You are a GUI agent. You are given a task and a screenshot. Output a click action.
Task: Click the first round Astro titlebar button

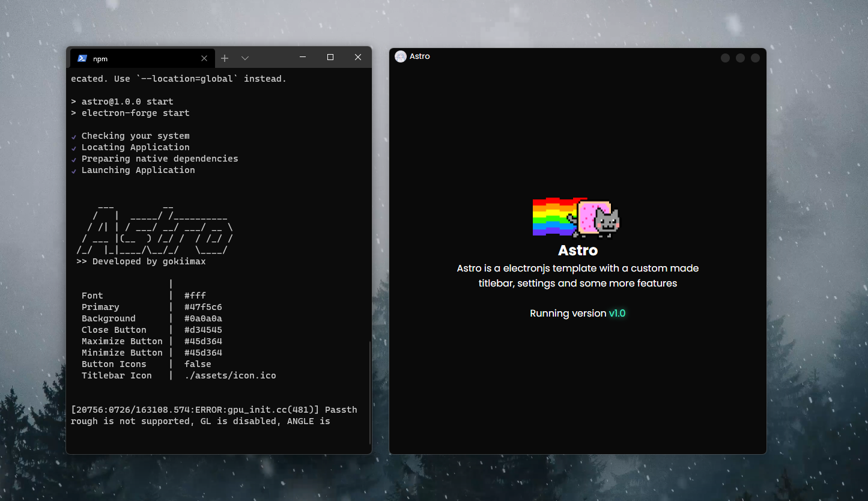(725, 58)
